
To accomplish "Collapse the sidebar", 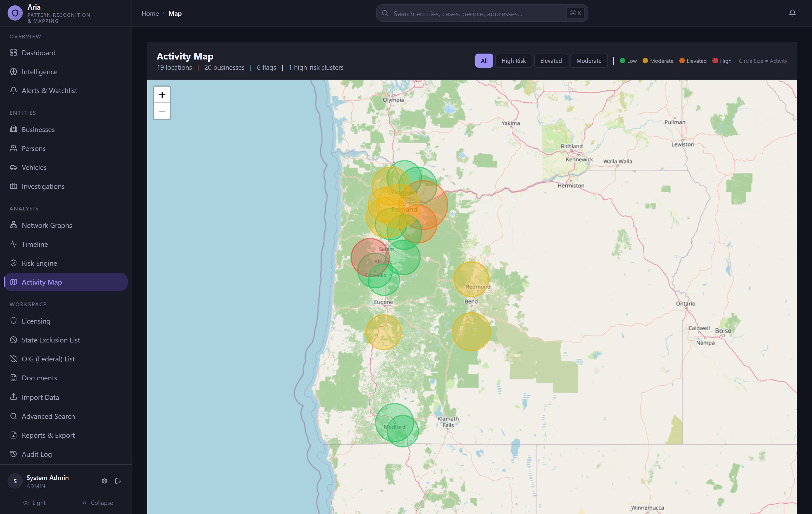I will [97, 503].
